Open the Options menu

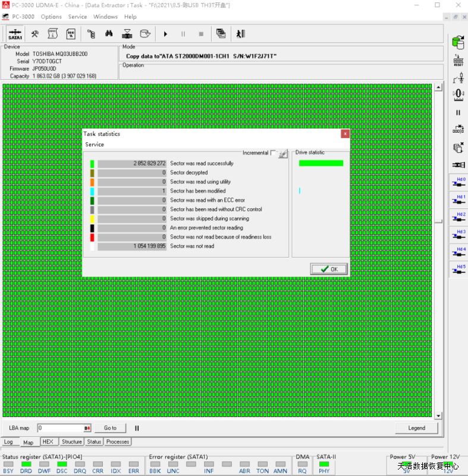tap(51, 17)
